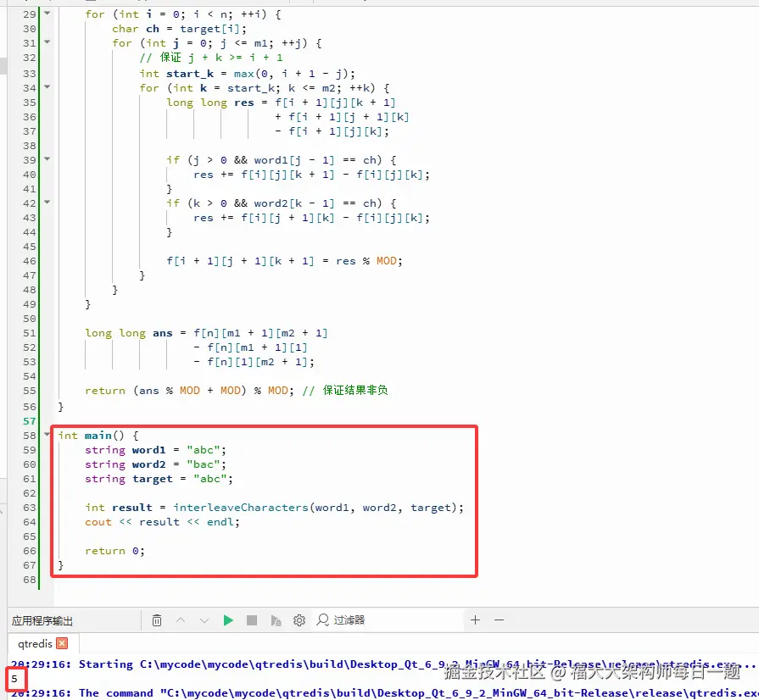This screenshot has width=759, height=700.
Task: Click line number 46 in the gutter
Action: tap(30, 261)
